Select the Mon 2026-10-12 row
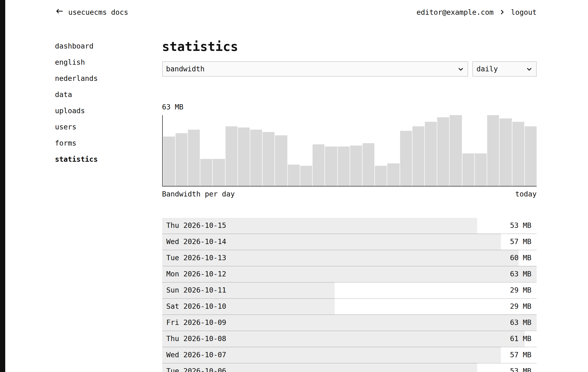 click(x=349, y=274)
